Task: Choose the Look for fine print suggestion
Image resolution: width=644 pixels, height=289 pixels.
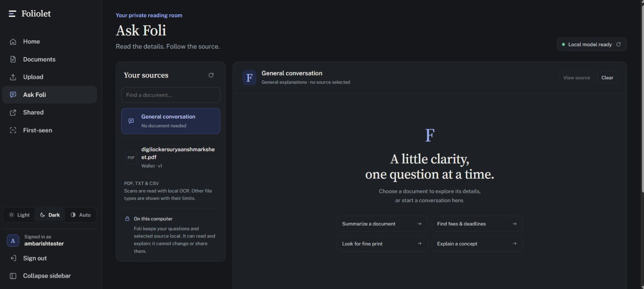Action: (x=382, y=244)
